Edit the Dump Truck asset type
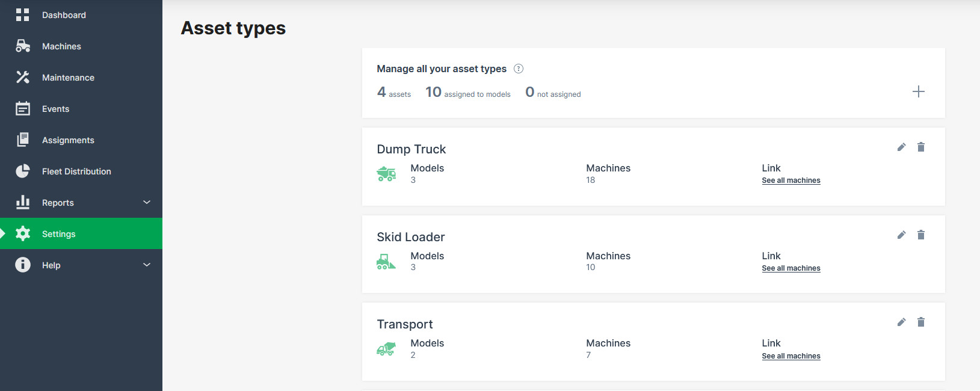This screenshot has height=391, width=980. tap(901, 147)
